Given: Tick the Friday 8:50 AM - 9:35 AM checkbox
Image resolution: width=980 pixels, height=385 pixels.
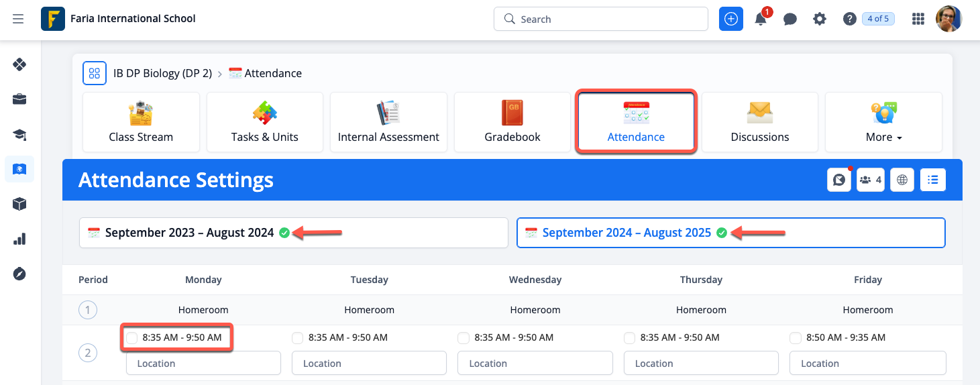Looking at the screenshot, I should coord(796,338).
